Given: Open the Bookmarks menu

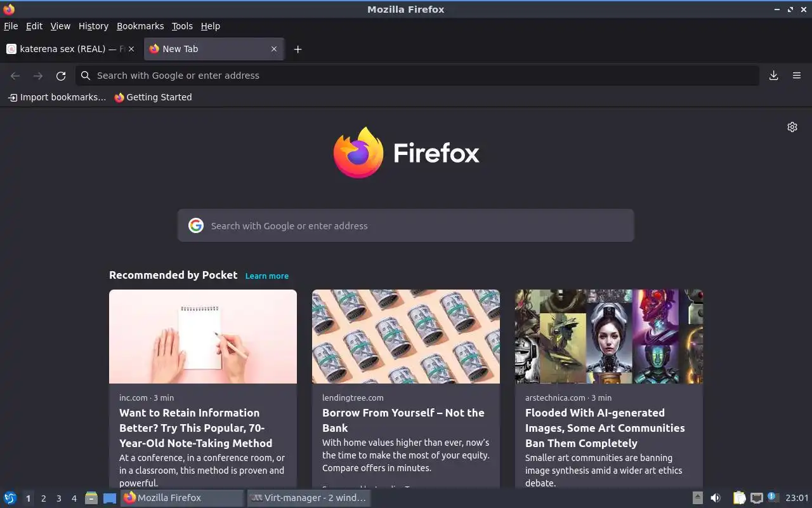Looking at the screenshot, I should (140, 26).
